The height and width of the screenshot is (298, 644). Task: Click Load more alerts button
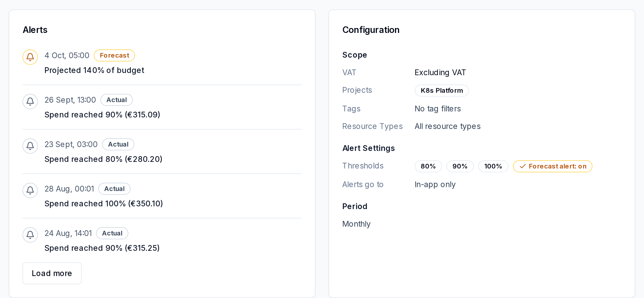(x=52, y=273)
